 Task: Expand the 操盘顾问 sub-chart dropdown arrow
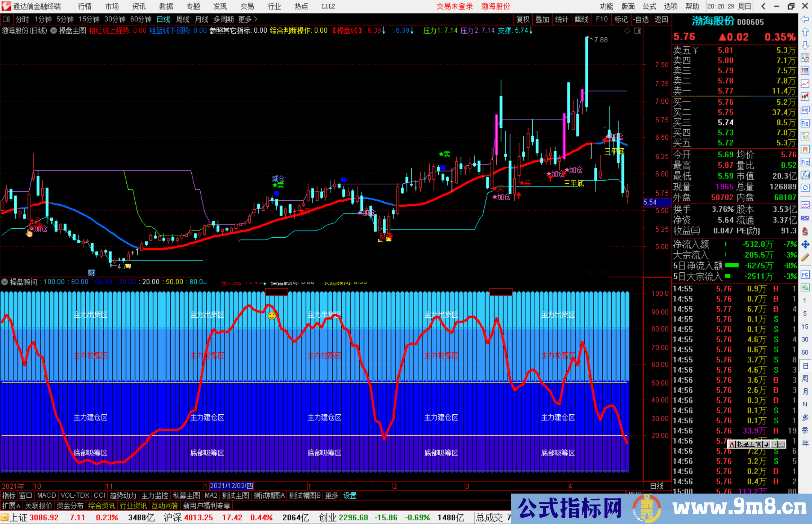coord(5,282)
